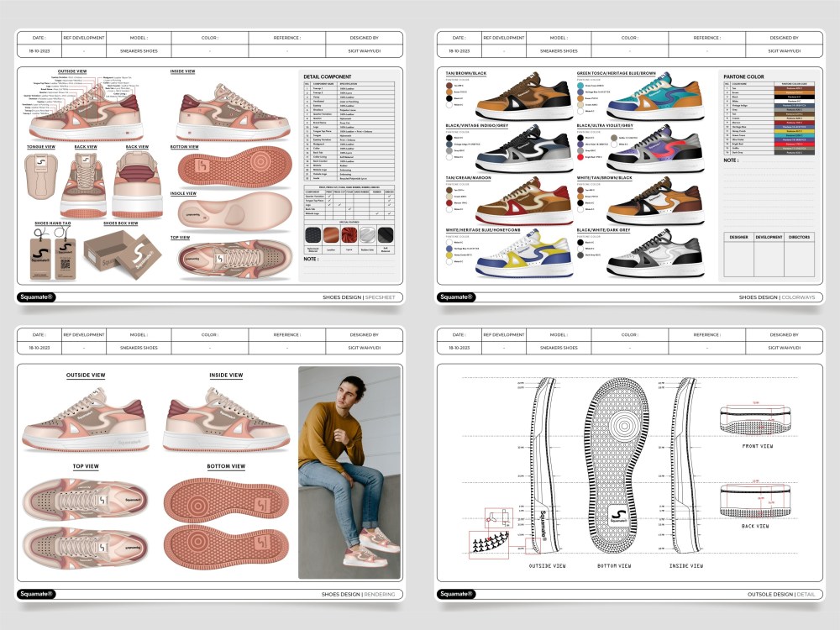This screenshot has height=630, width=840.
Task: Select the bottom view outsole in the Specsheet
Action: point(234,167)
